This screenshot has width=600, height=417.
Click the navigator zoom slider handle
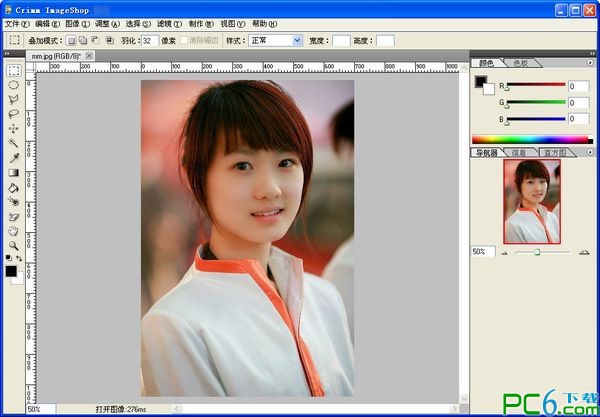pos(537,252)
